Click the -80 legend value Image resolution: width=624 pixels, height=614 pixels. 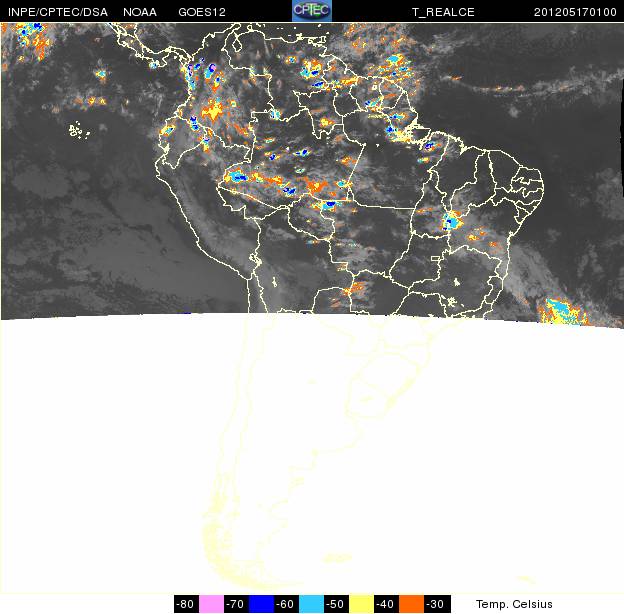point(185,604)
